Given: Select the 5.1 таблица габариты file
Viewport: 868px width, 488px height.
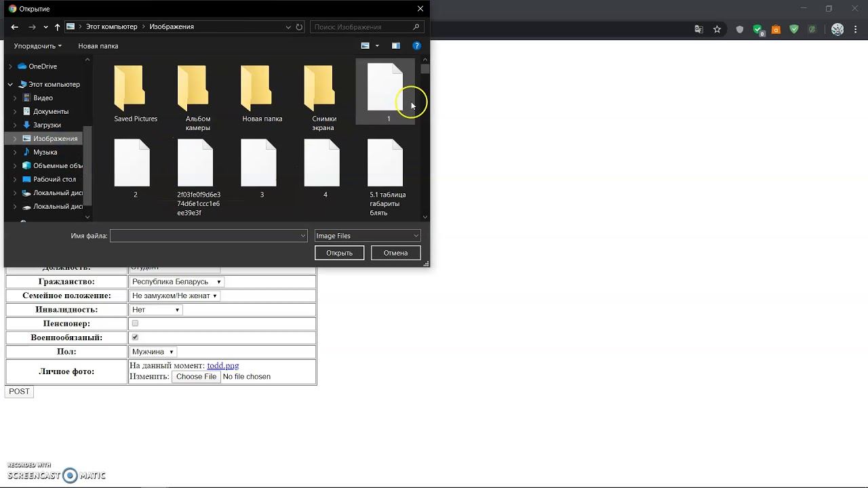Looking at the screenshot, I should click(387, 178).
